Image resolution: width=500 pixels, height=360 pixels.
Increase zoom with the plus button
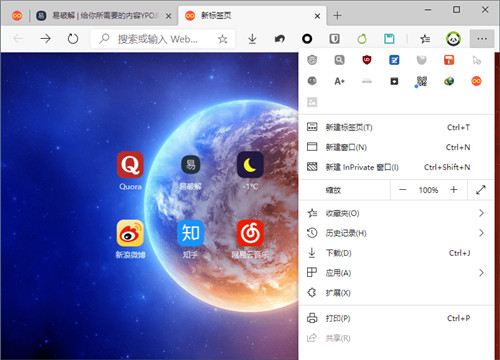pyautogui.click(x=454, y=190)
